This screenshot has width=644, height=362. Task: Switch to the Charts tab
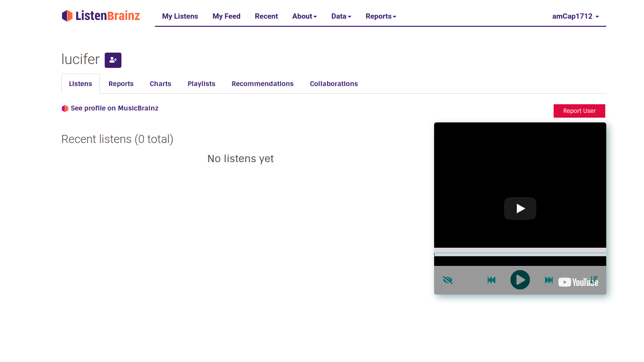pyautogui.click(x=160, y=84)
